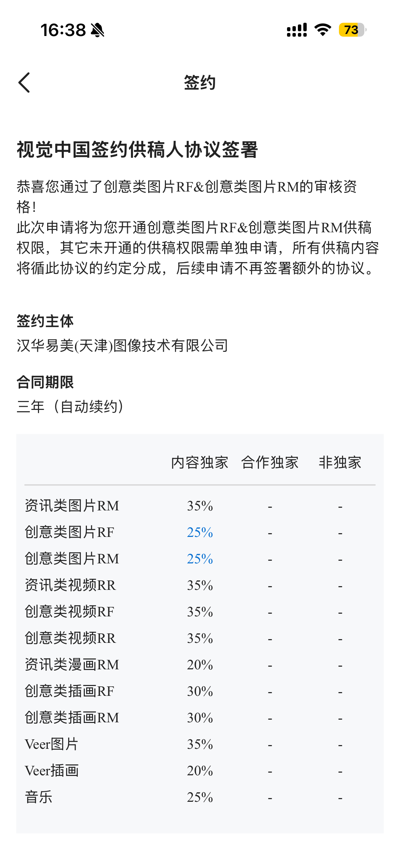Tap the 创意类视频RF row label

(x=69, y=612)
